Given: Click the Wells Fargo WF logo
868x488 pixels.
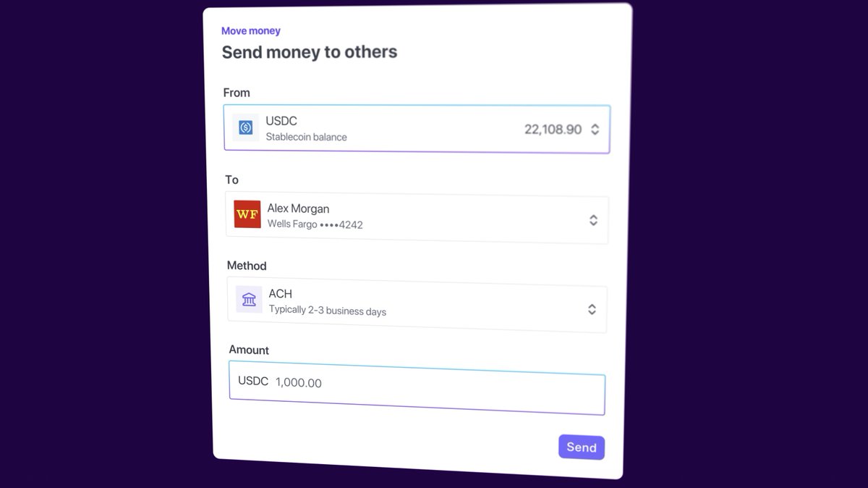Looking at the screenshot, I should pyautogui.click(x=247, y=214).
